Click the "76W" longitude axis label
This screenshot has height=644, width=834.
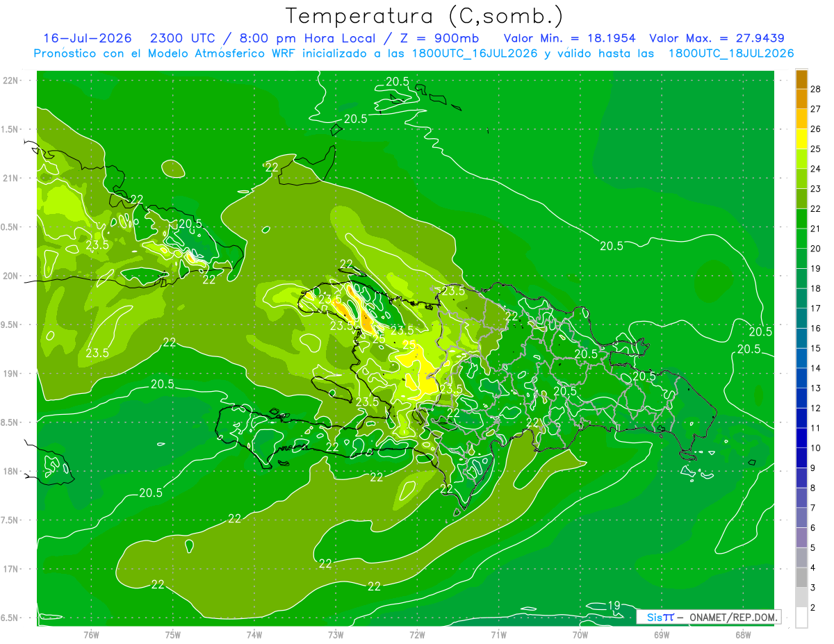[x=91, y=635]
